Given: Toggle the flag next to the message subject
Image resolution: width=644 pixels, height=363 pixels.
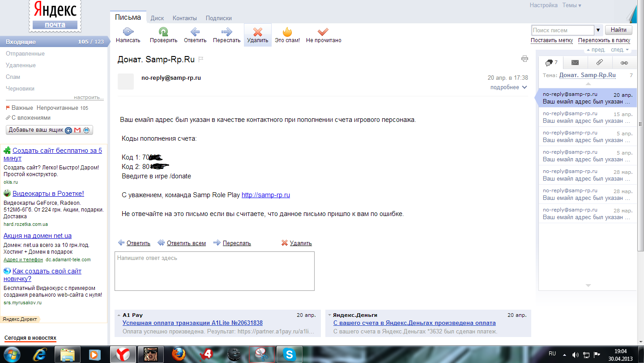Looking at the screenshot, I should click(201, 59).
